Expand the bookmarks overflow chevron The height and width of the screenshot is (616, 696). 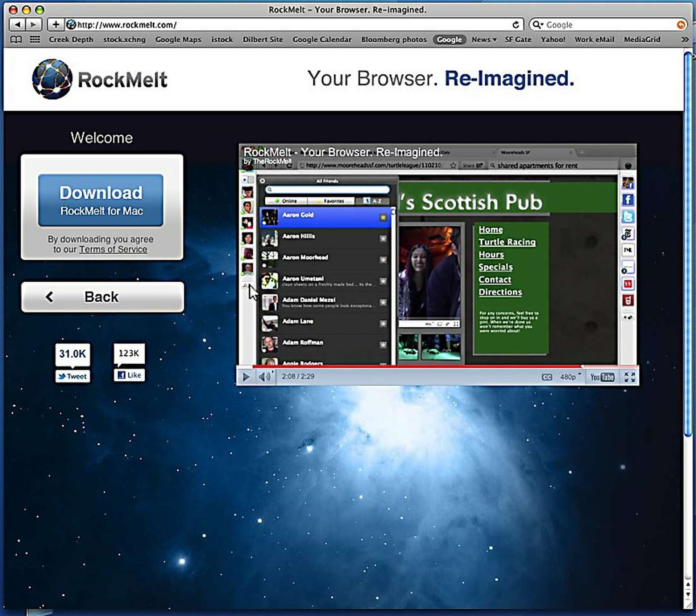[684, 40]
